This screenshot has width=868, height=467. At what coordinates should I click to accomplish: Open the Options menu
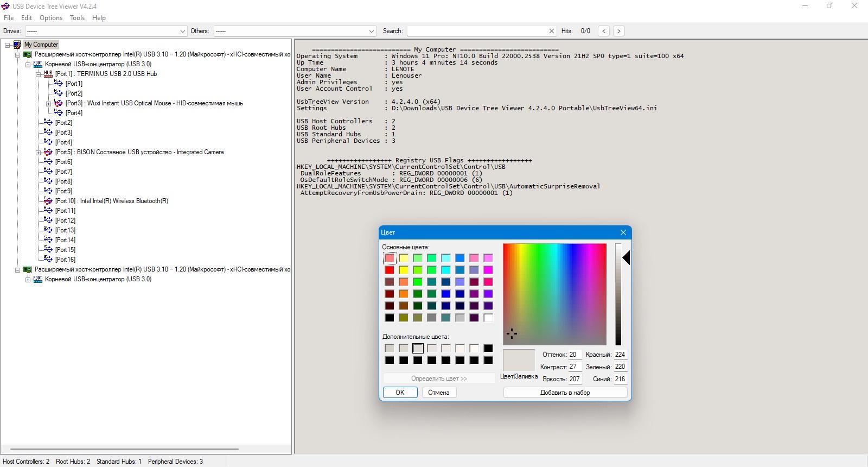click(x=51, y=18)
